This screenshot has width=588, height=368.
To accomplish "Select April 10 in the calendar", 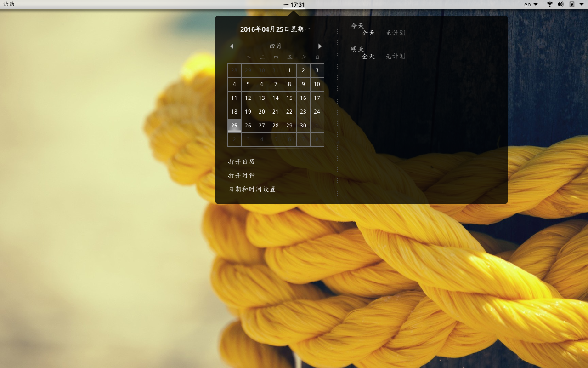I will [x=317, y=84].
